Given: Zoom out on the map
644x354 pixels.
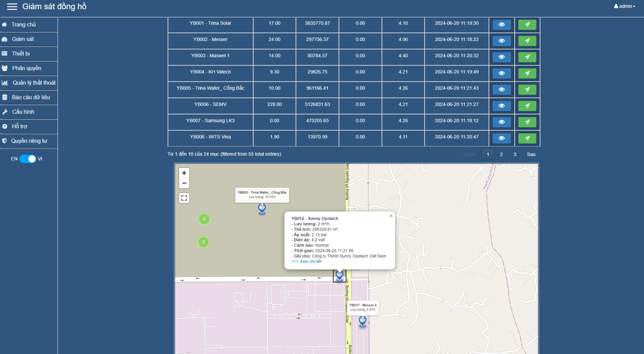Looking at the screenshot, I should [184, 183].
